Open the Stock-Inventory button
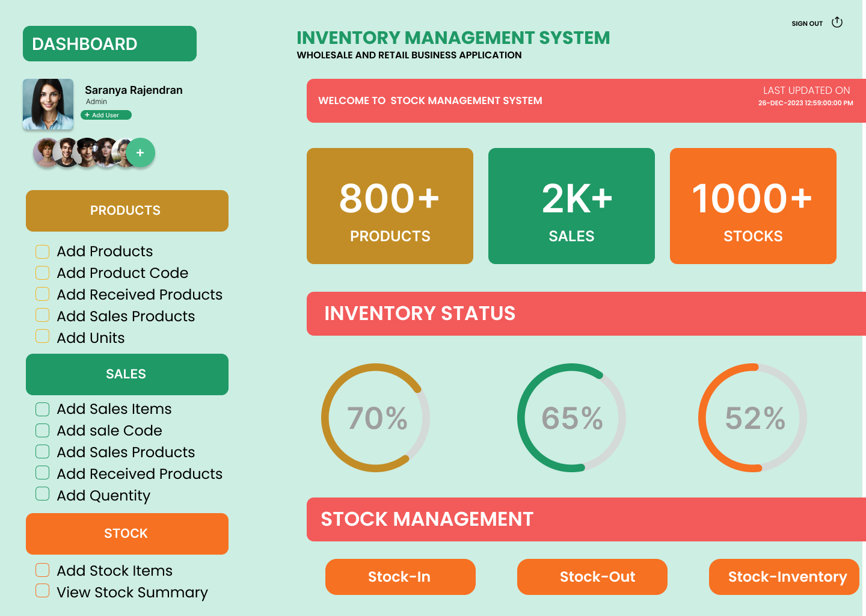866x616 pixels. [x=784, y=577]
